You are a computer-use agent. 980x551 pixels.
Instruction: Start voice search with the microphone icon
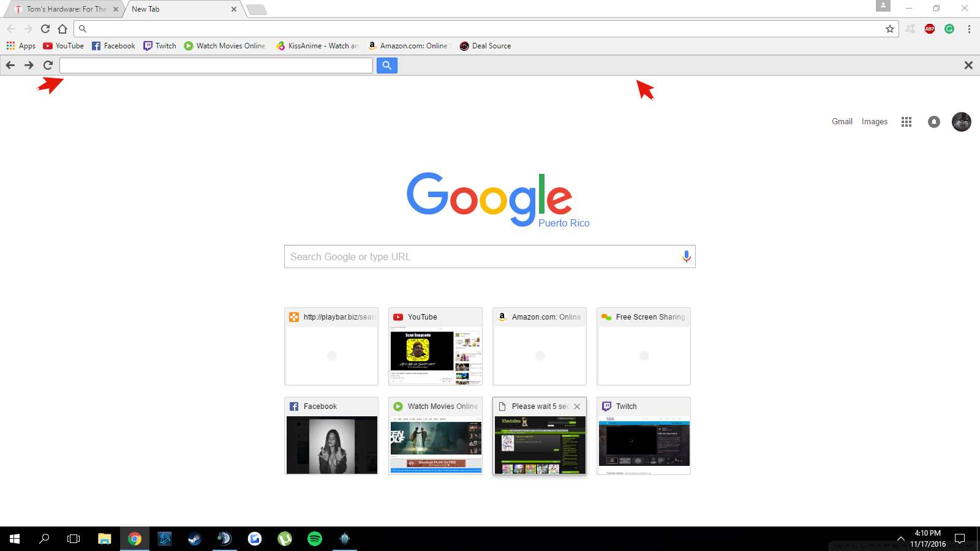pos(687,257)
